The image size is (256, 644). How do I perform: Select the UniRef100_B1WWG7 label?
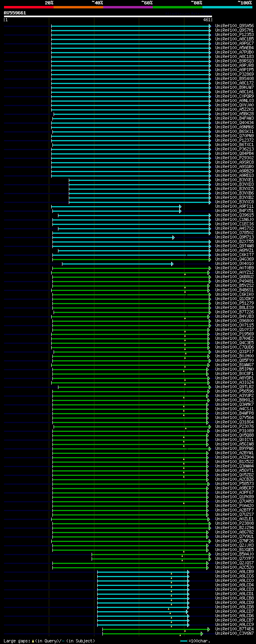[234, 365]
